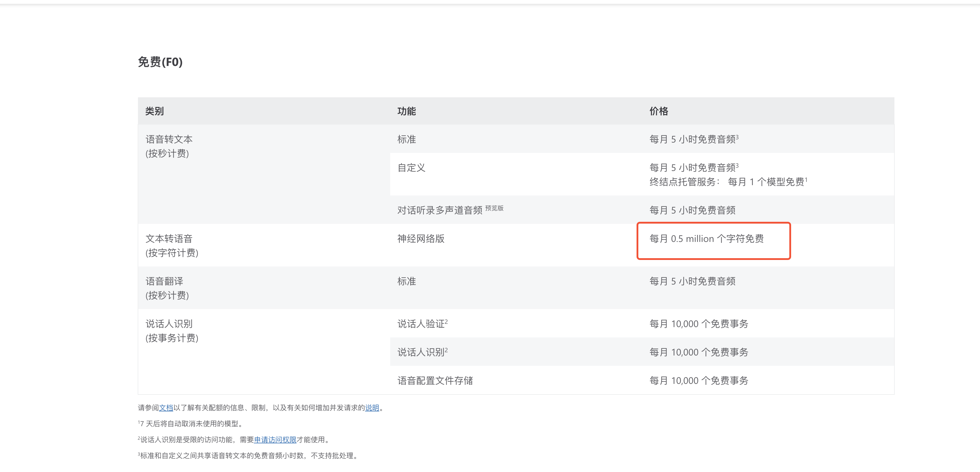Image resolution: width=980 pixels, height=472 pixels.
Task: Click the 预览版 superscript label
Action: pos(494,208)
